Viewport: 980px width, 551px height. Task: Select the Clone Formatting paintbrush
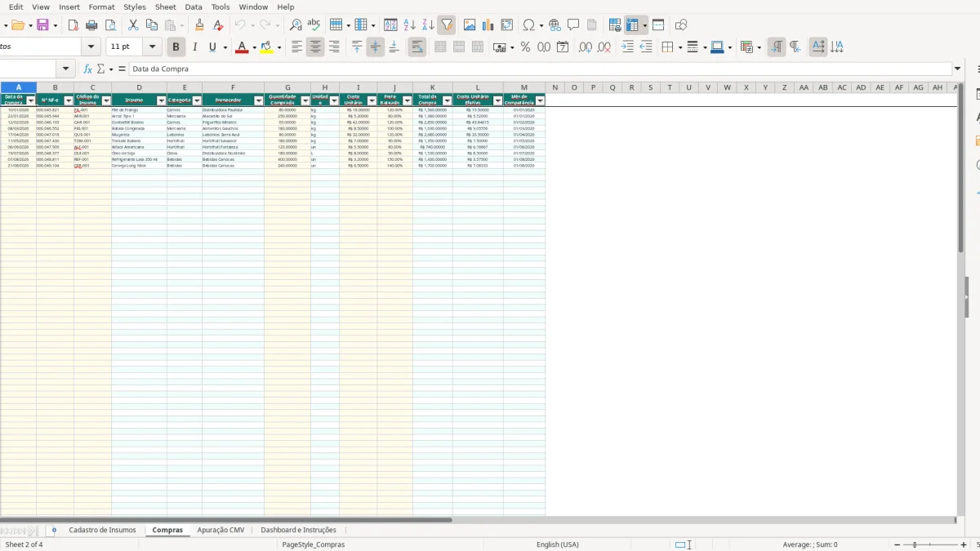tap(199, 25)
